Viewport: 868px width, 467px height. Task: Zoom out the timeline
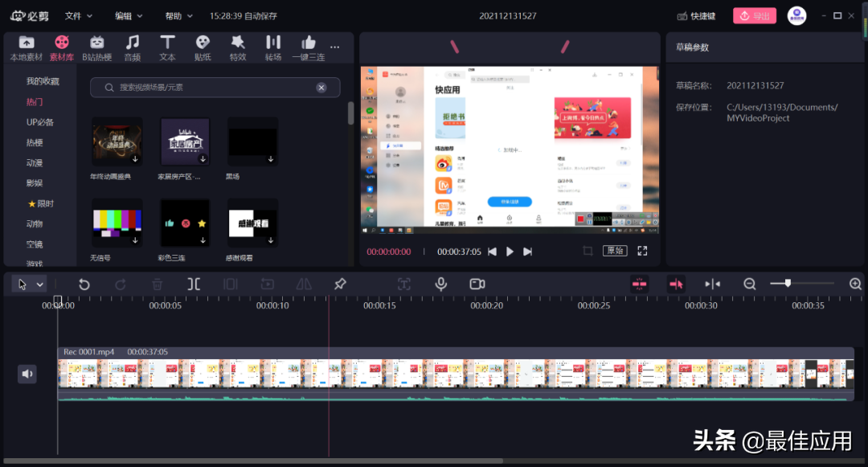coord(750,285)
